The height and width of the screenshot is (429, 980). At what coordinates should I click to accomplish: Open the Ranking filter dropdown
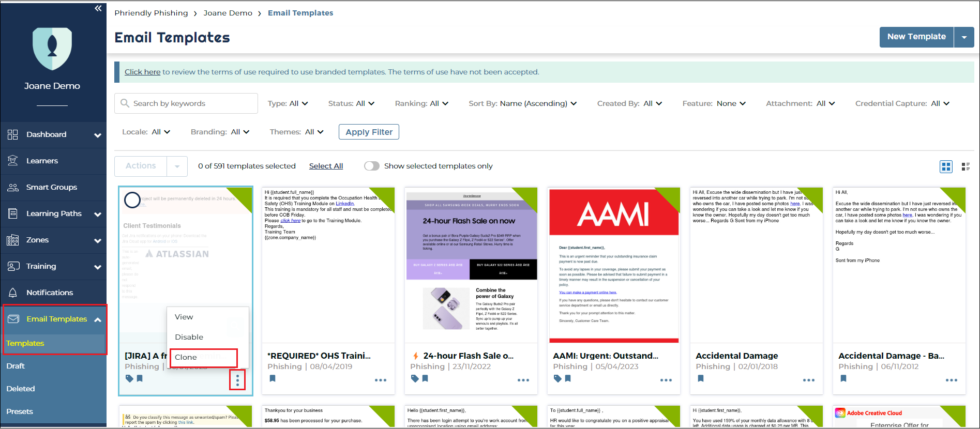coord(421,103)
